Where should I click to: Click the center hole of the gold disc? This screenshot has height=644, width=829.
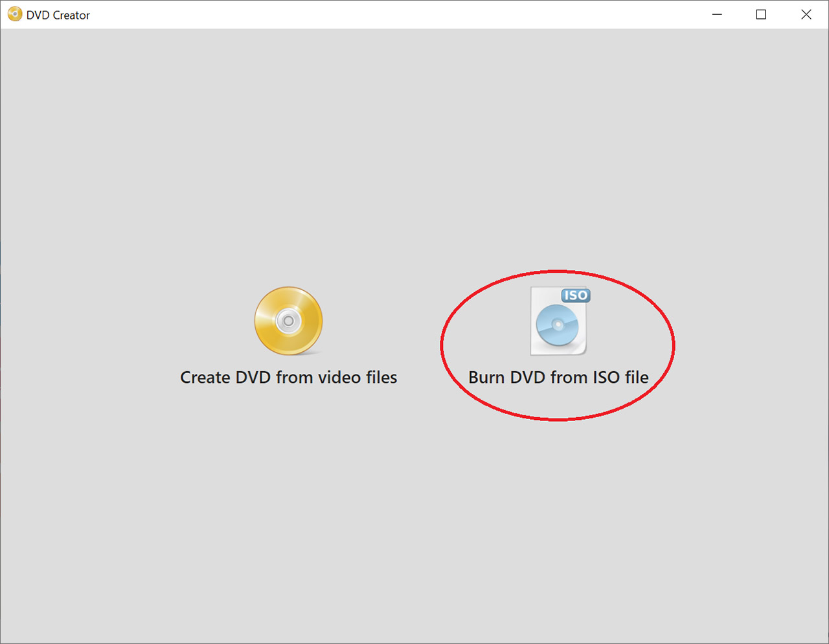[289, 321]
